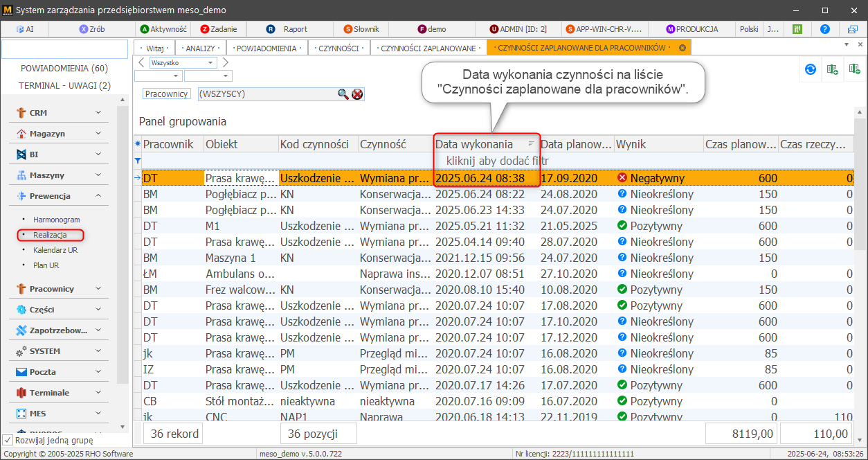Viewport: 868px width, 460px height.
Task: Expand the CRM sidebar section
Action: tap(98, 112)
